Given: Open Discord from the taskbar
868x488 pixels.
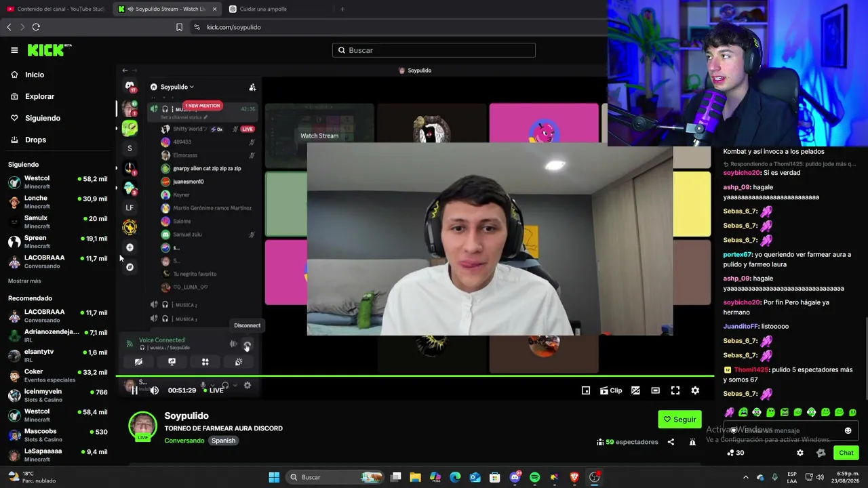Looking at the screenshot, I should 515,477.
